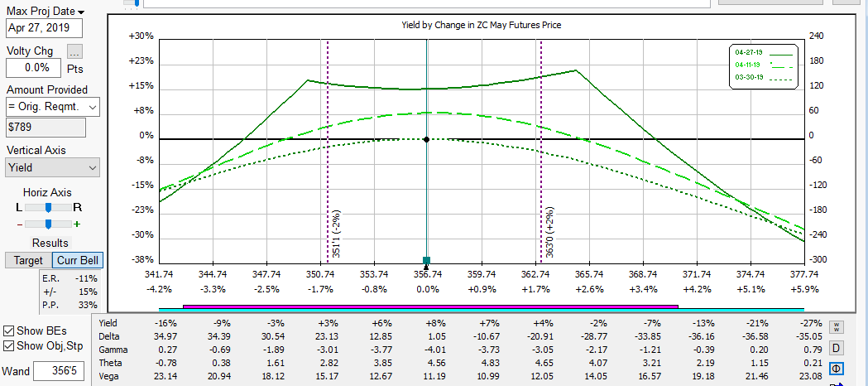The image size is (868, 386).
Task: Click the Yield row label in the table
Action: [x=108, y=323]
